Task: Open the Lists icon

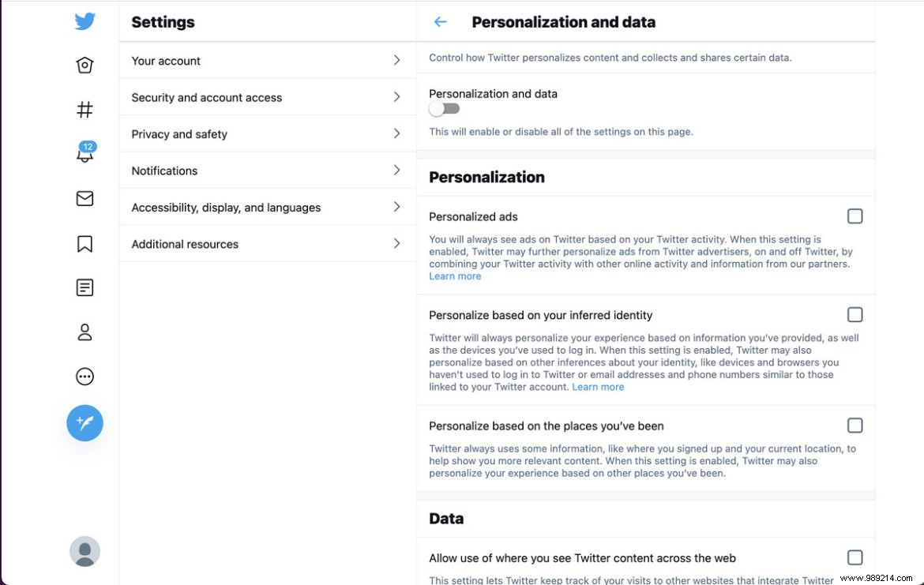Action: (85, 287)
